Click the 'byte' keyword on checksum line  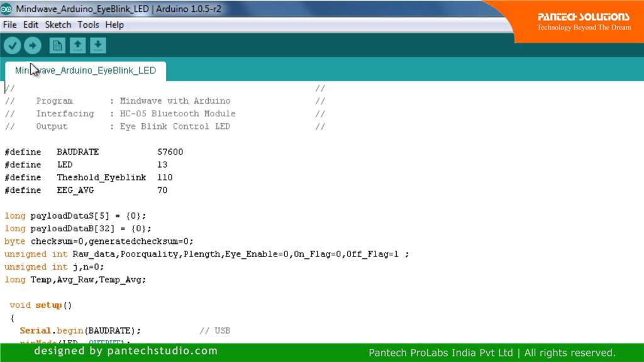pyautogui.click(x=15, y=241)
